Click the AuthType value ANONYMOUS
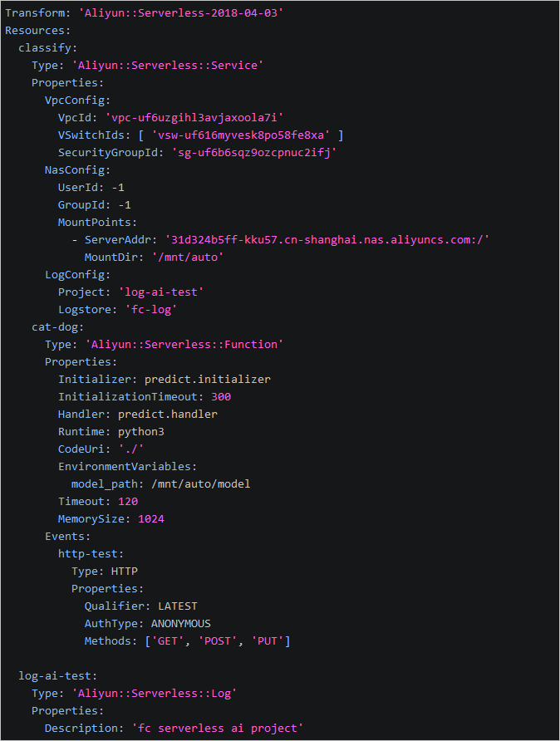This screenshot has height=741, width=560. click(x=180, y=623)
